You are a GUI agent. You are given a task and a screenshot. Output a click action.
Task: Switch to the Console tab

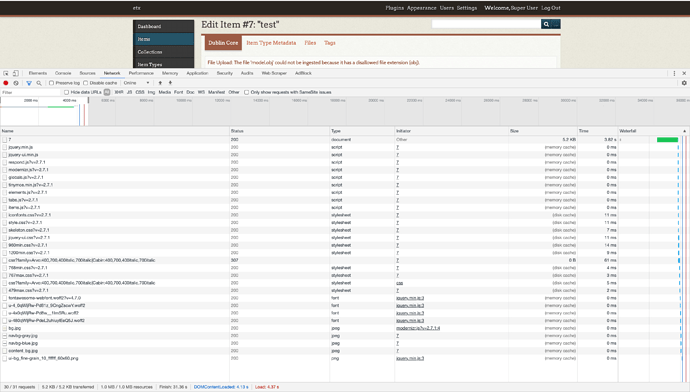[x=63, y=73]
